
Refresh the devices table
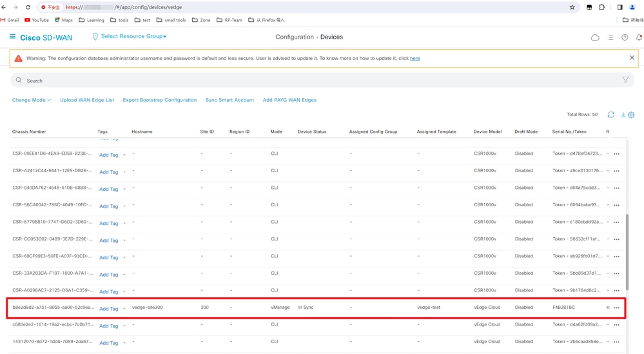pyautogui.click(x=610, y=115)
